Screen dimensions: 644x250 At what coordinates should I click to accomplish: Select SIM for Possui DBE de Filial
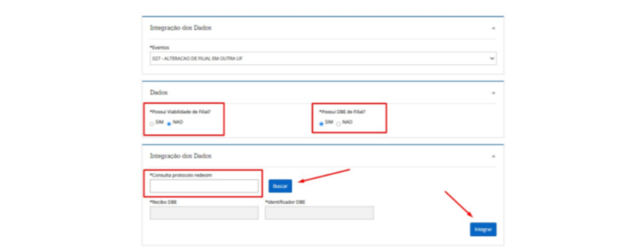[322, 124]
